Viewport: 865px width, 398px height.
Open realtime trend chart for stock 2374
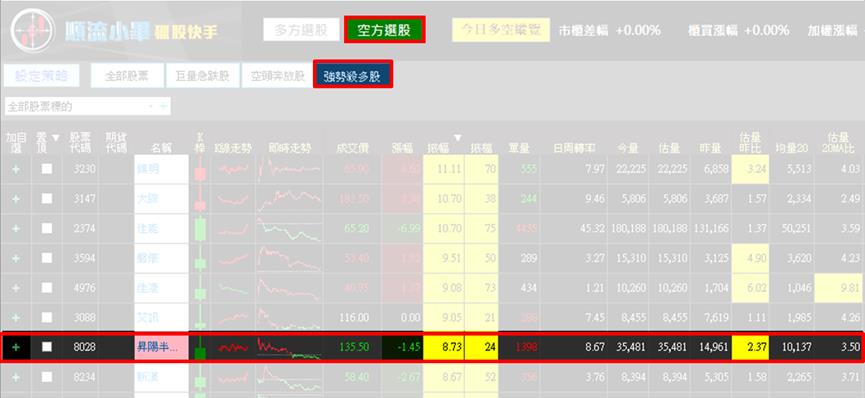289,229
